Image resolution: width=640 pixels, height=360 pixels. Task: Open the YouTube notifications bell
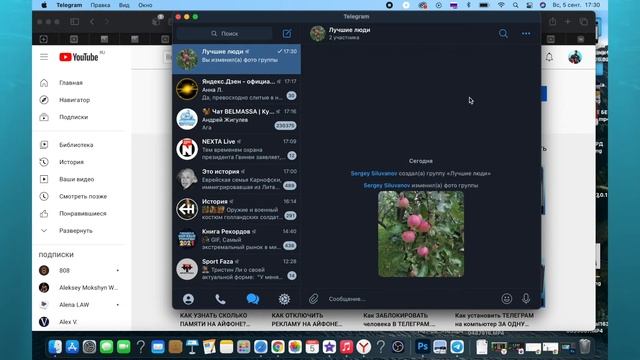[x=549, y=57]
